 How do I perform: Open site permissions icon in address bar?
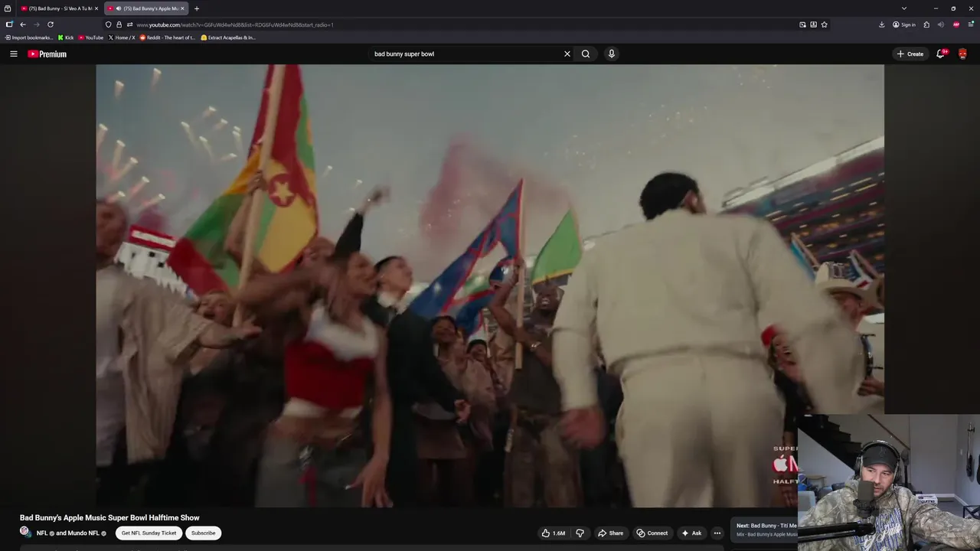point(129,24)
